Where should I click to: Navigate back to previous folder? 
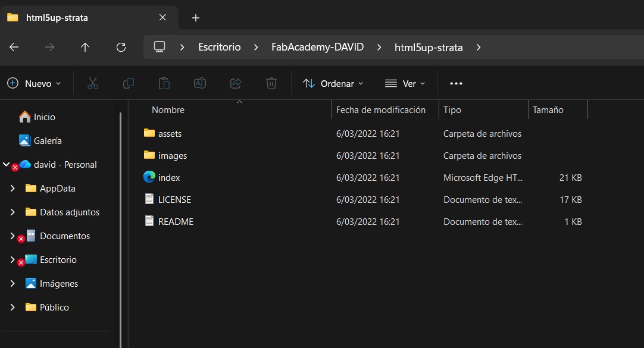click(x=14, y=47)
